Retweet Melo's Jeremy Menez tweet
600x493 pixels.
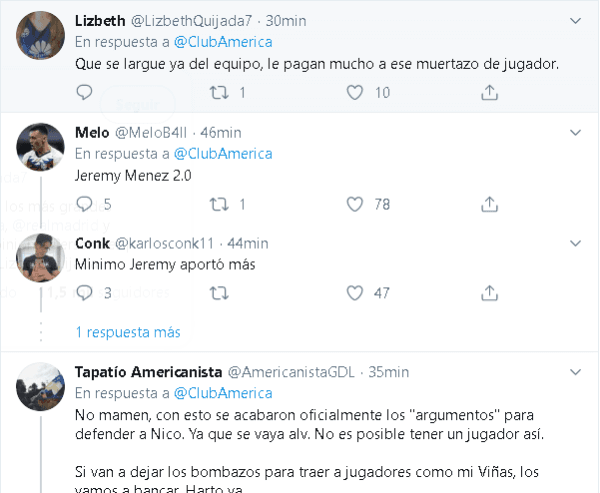pyautogui.click(x=218, y=204)
